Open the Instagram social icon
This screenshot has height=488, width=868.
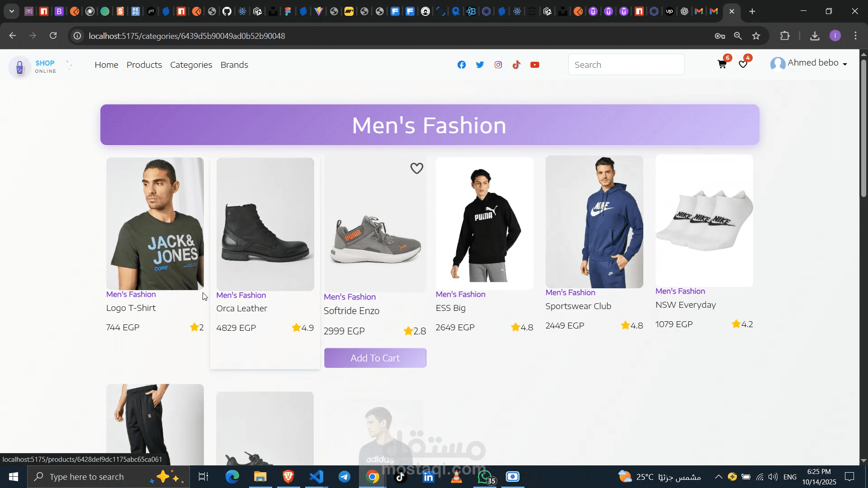tap(498, 65)
